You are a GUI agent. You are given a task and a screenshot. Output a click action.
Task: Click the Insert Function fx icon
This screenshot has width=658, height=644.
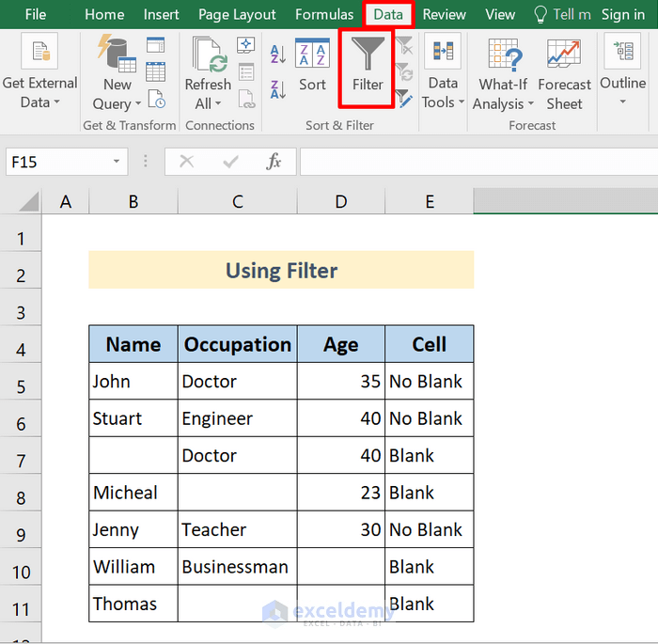pyautogui.click(x=274, y=162)
